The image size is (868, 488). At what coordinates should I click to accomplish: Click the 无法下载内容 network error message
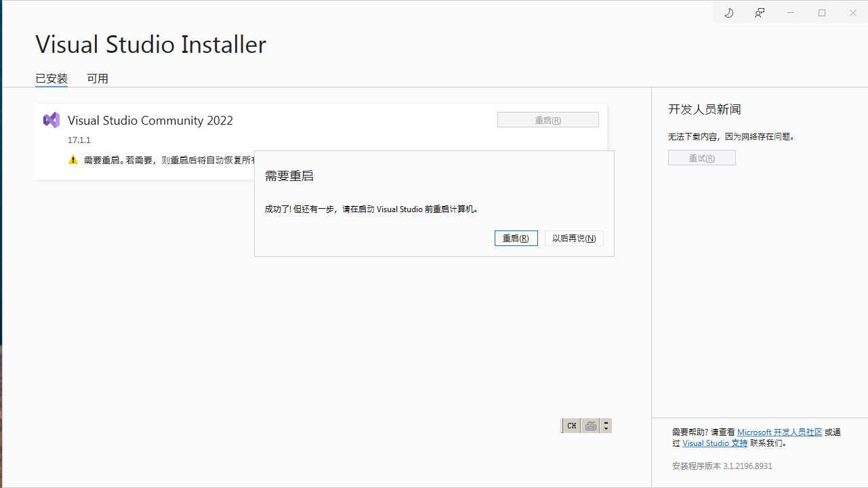click(731, 137)
